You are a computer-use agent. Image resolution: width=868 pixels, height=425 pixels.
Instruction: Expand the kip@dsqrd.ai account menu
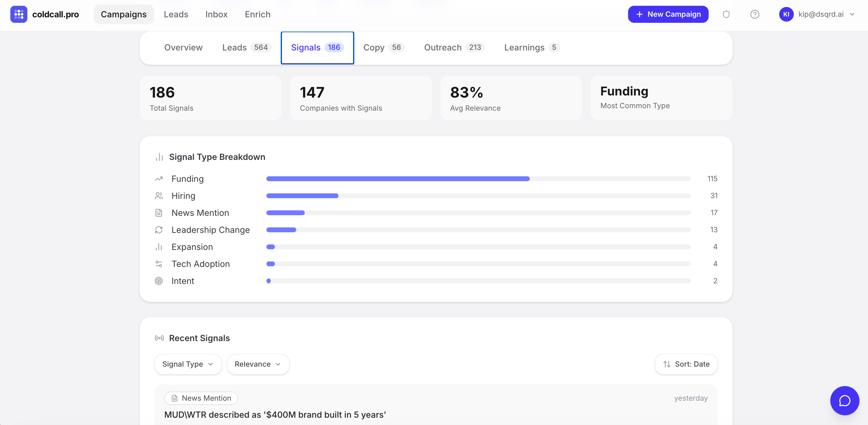[852, 14]
